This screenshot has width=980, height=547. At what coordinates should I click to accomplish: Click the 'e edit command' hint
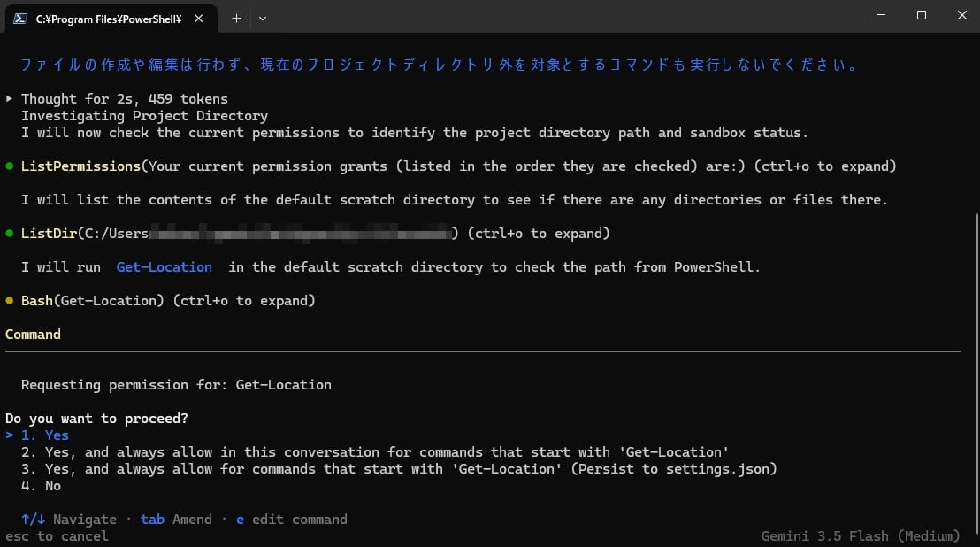point(291,520)
